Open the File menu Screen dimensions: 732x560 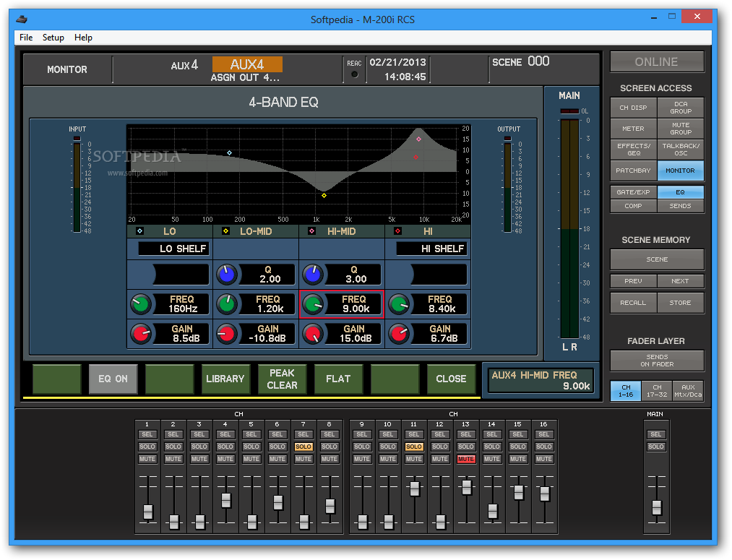(x=26, y=38)
